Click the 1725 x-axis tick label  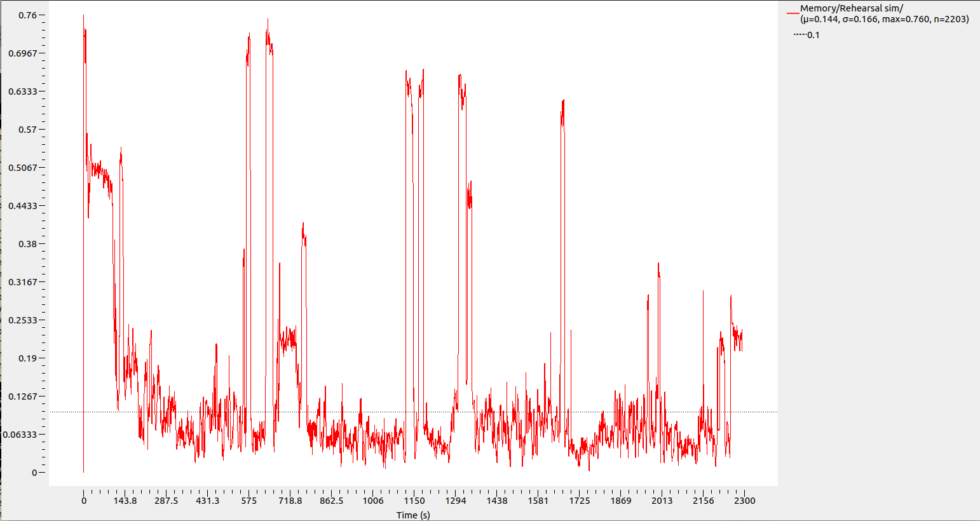tap(580, 501)
